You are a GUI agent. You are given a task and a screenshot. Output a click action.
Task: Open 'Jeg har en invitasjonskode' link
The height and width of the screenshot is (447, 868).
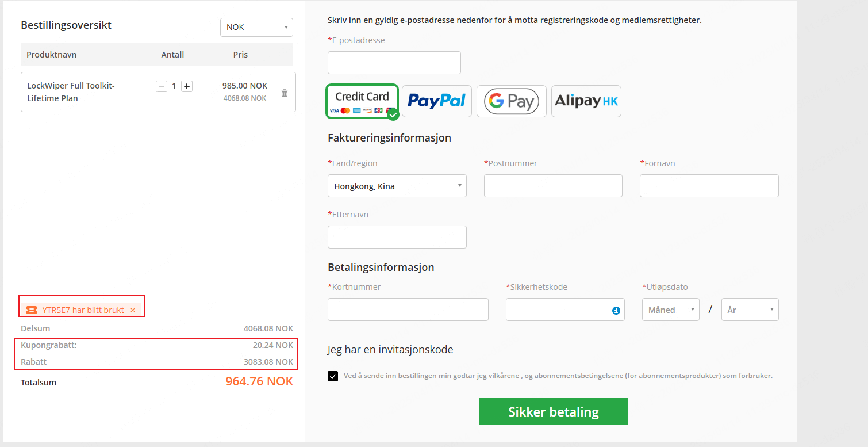coord(390,349)
